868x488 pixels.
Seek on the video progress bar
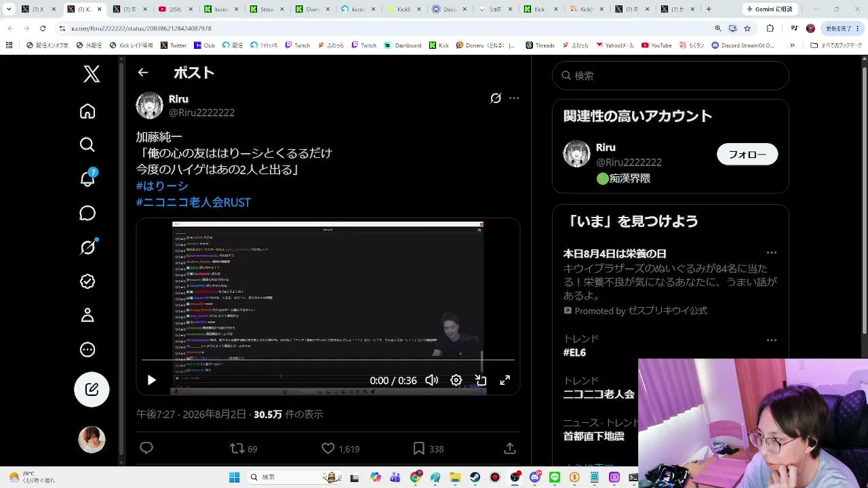click(x=328, y=360)
